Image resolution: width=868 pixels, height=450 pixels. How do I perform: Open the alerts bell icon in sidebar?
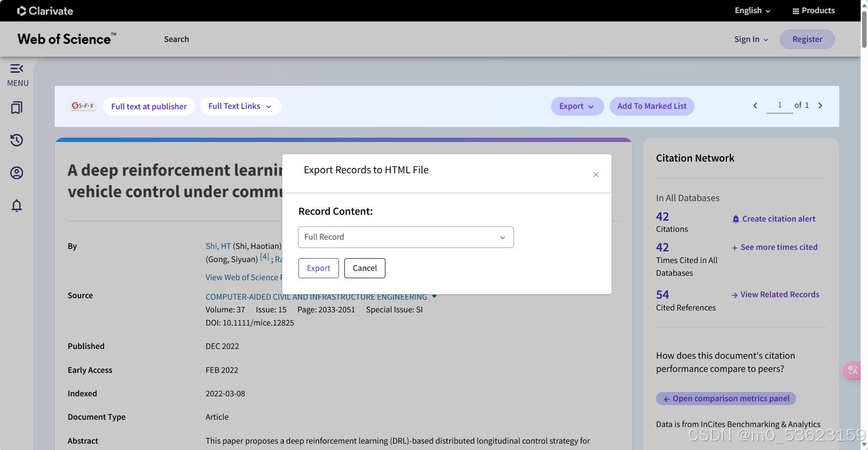click(17, 205)
